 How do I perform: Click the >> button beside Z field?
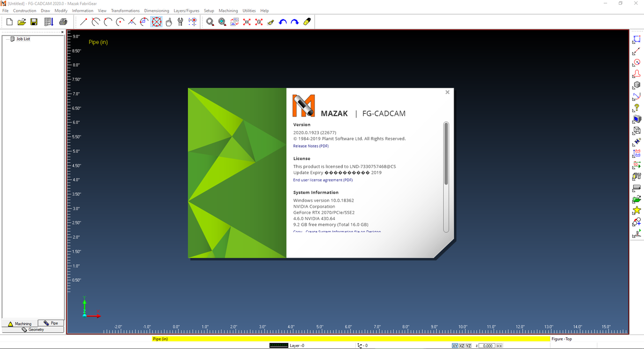click(499, 345)
